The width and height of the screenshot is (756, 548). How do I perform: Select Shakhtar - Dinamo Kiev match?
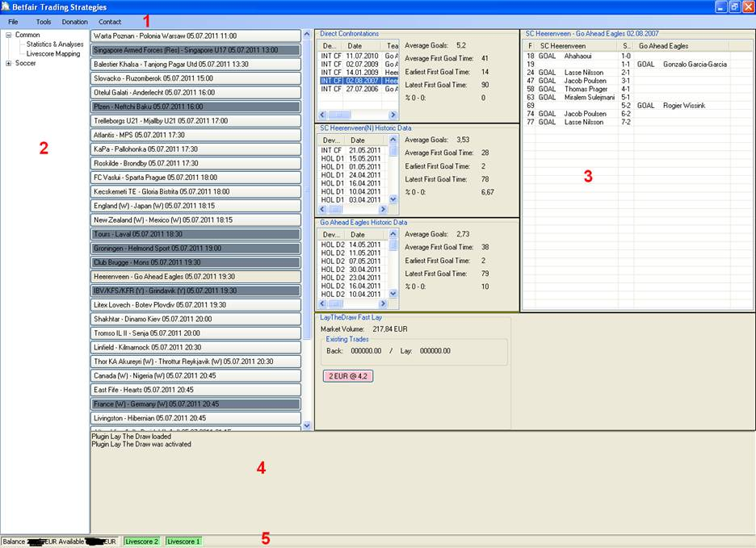pos(195,319)
